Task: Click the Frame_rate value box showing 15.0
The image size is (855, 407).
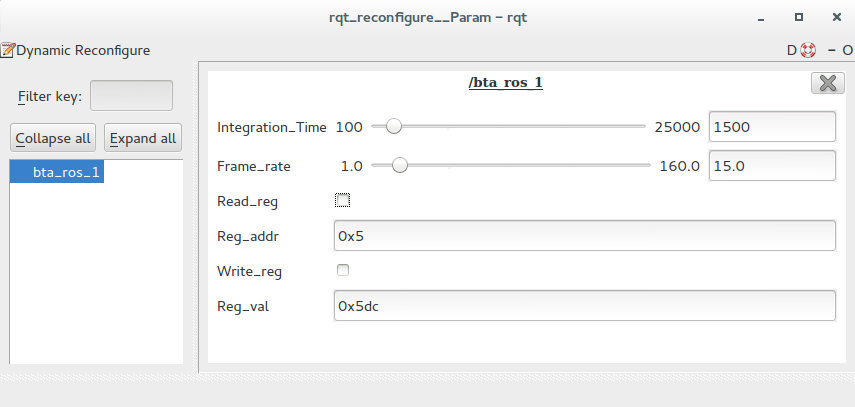Action: pyautogui.click(x=771, y=166)
